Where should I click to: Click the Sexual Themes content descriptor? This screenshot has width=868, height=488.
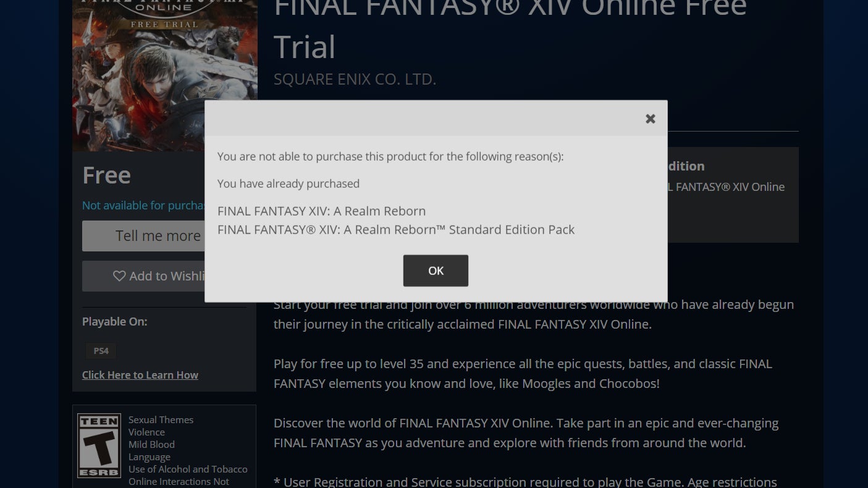coord(161,420)
